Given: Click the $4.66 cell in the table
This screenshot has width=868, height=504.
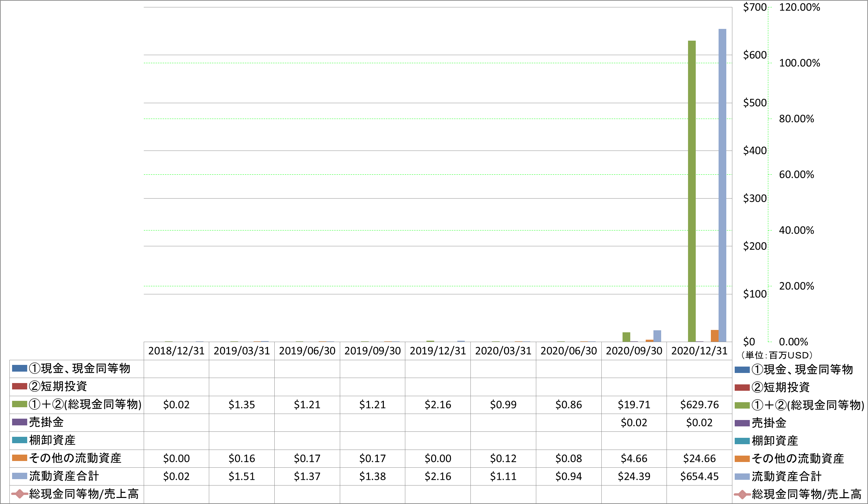Looking at the screenshot, I should 634,459.
